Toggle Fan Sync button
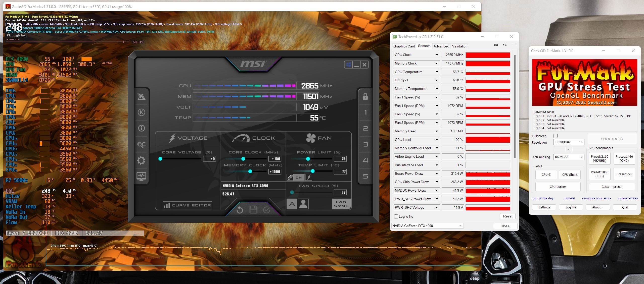This screenshot has width=644, height=284. click(x=341, y=204)
